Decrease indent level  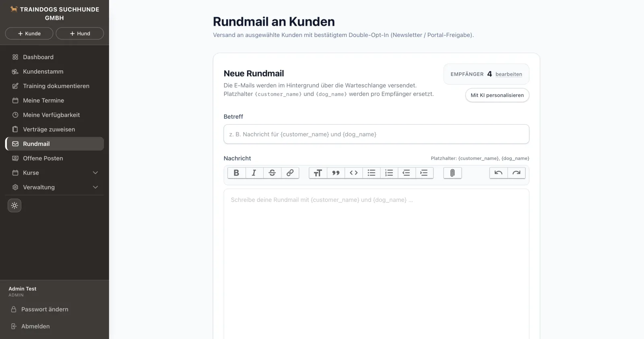(407, 173)
